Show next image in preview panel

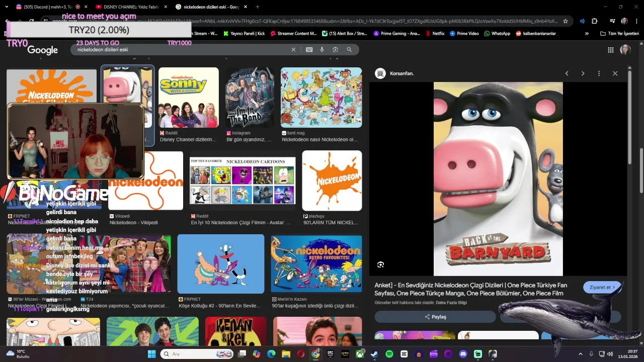pos(583,73)
